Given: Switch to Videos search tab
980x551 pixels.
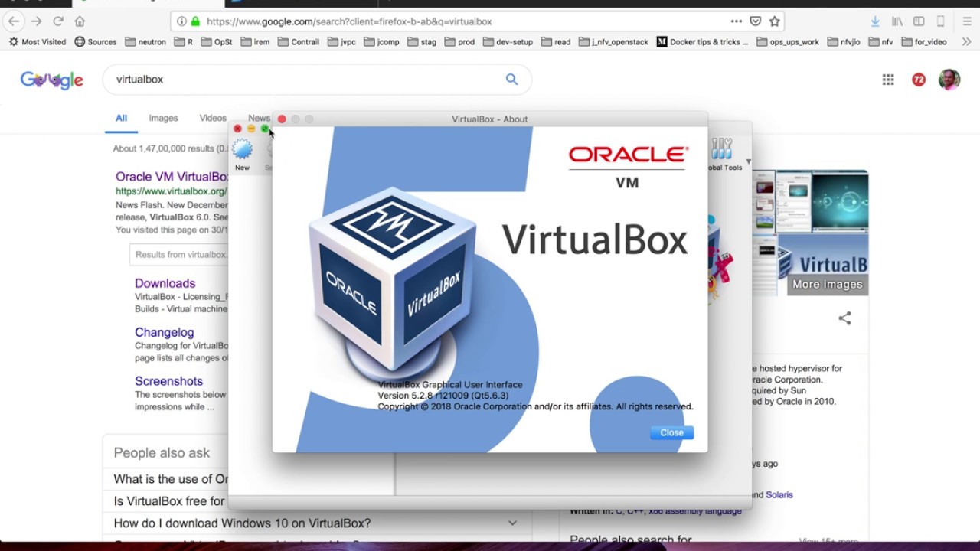Looking at the screenshot, I should tap(213, 118).
